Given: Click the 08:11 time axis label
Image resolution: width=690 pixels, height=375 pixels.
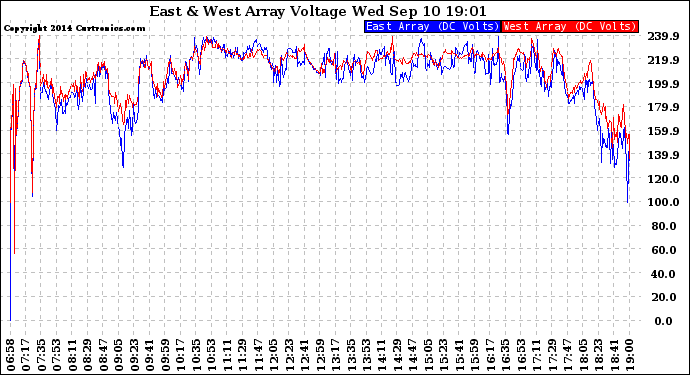Looking at the screenshot, I should pos(73,355).
